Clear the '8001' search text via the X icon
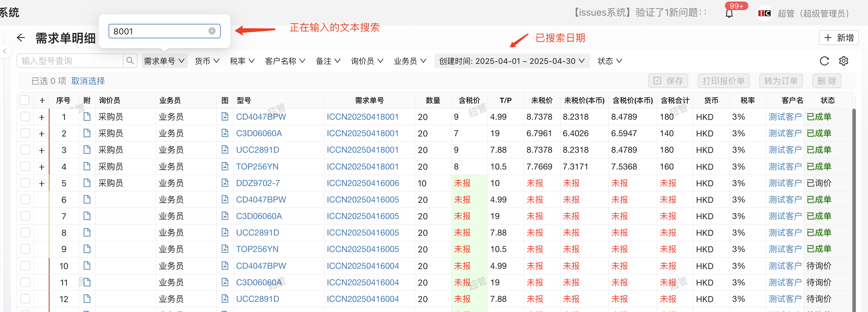The height and width of the screenshot is (312, 868). pos(212,31)
